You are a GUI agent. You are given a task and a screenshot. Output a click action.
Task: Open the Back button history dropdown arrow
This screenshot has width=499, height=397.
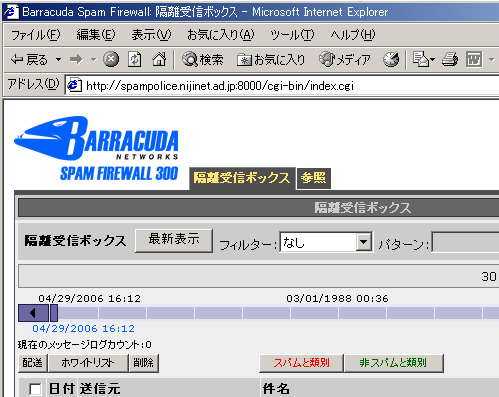[58, 60]
